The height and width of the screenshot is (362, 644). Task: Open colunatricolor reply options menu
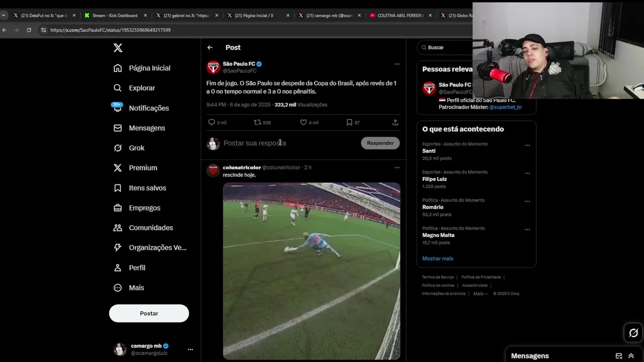[x=397, y=167]
